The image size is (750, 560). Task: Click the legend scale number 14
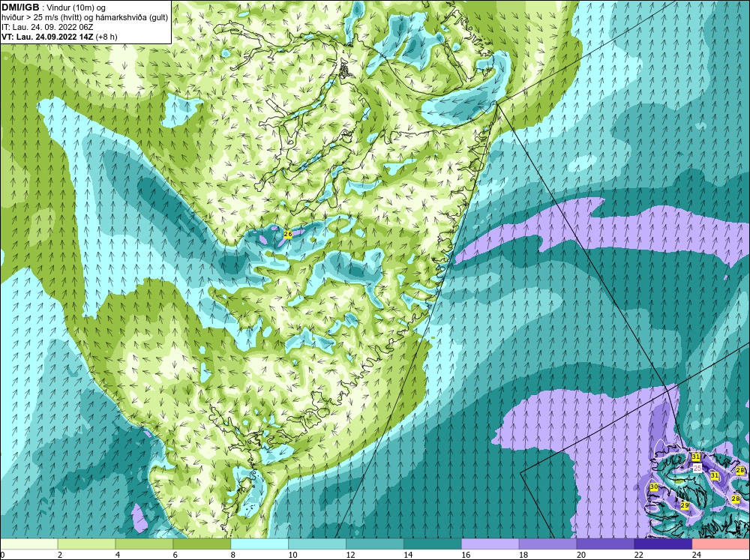point(408,555)
